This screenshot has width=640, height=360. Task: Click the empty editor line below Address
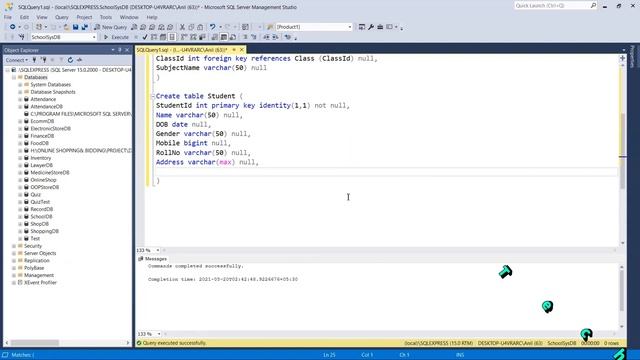[x=386, y=171]
